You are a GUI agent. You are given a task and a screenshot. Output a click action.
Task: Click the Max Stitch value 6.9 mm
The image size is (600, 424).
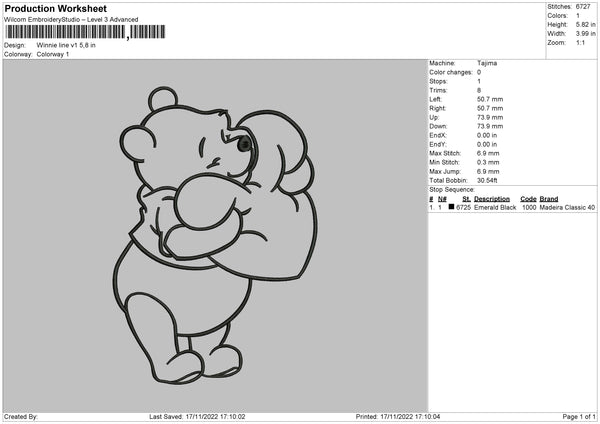click(x=488, y=153)
